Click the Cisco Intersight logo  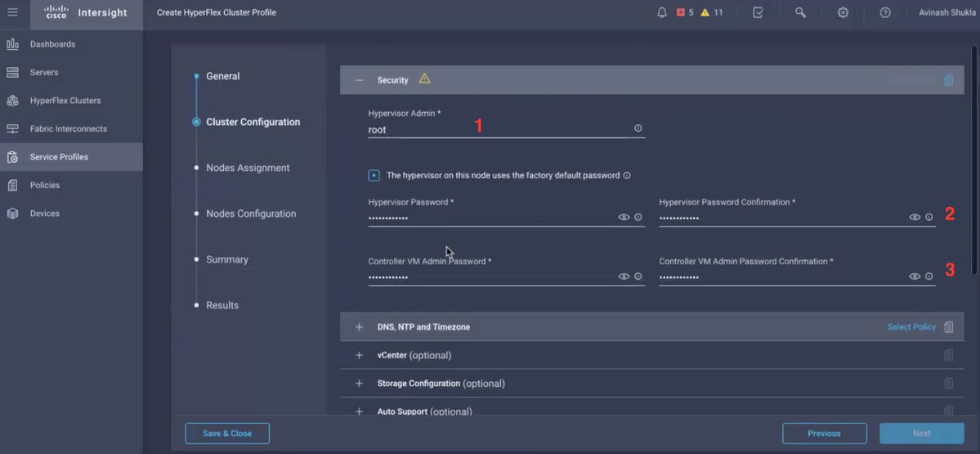[86, 12]
